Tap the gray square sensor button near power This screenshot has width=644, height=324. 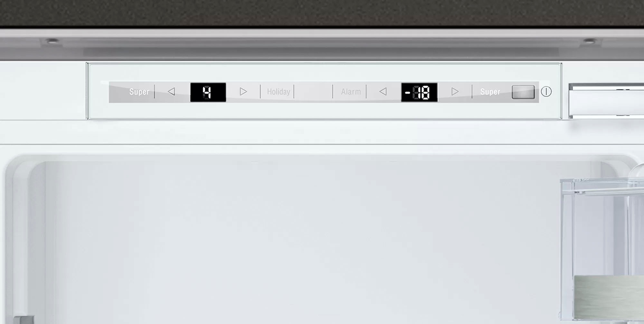[523, 92]
